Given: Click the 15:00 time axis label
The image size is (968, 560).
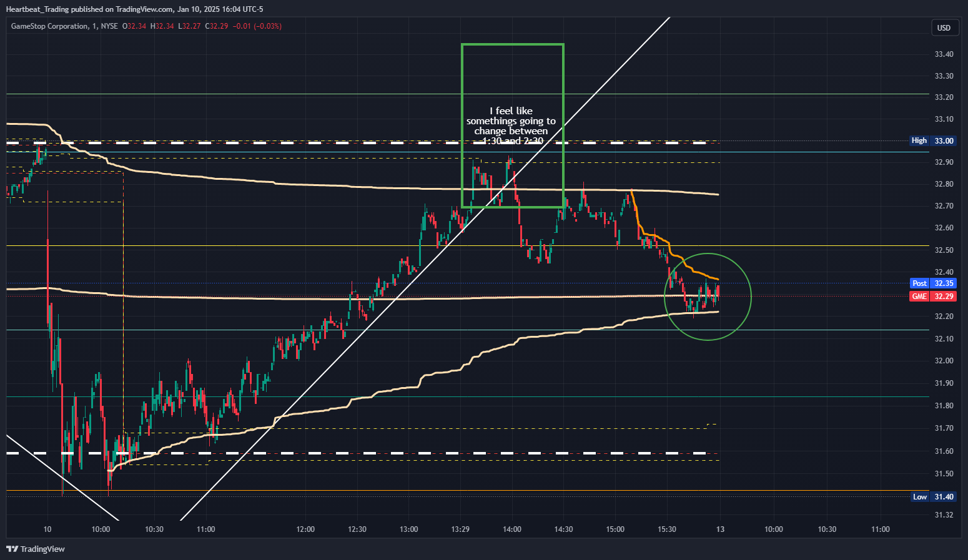Looking at the screenshot, I should (615, 529).
